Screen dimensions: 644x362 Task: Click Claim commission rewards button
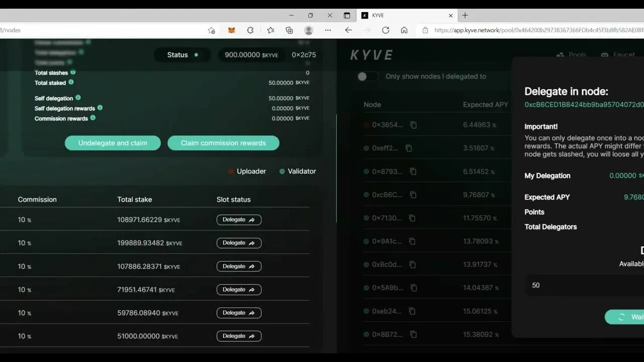223,143
